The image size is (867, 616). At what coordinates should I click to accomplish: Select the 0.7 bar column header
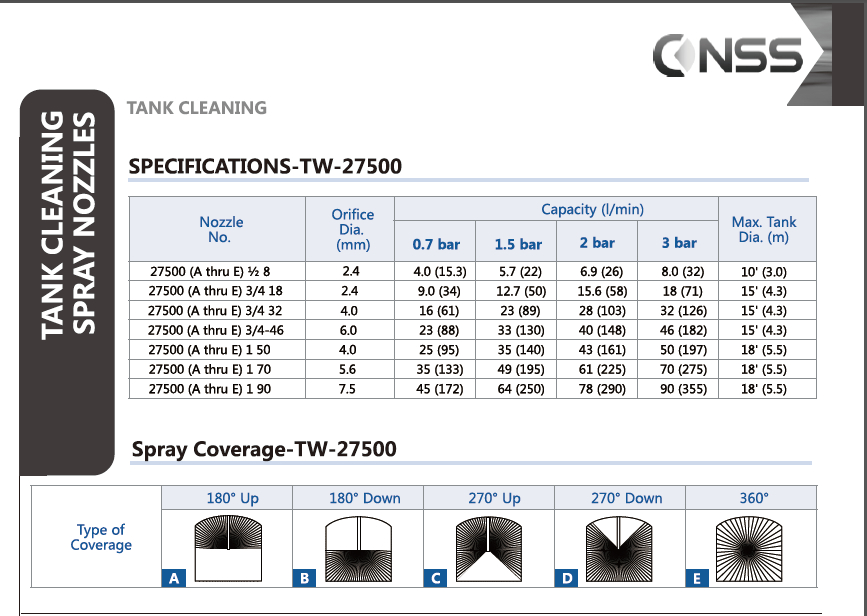(x=436, y=243)
